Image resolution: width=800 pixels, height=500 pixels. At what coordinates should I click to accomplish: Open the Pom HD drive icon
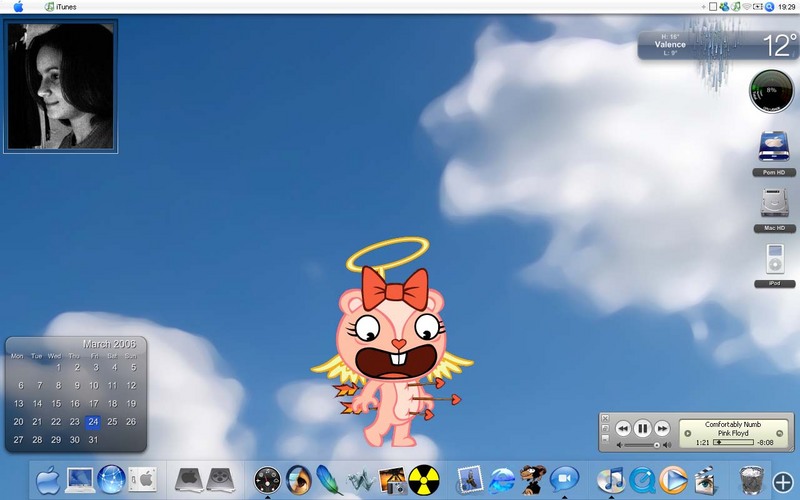pyautogui.click(x=774, y=147)
